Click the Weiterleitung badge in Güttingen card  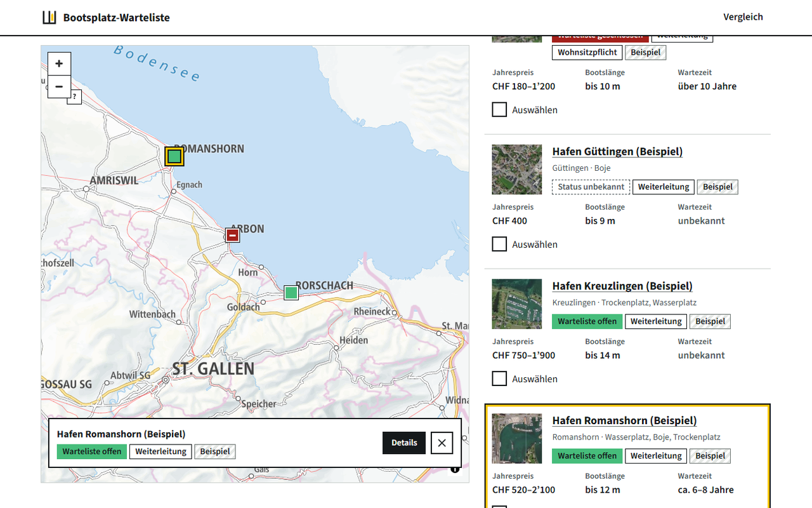pos(664,187)
